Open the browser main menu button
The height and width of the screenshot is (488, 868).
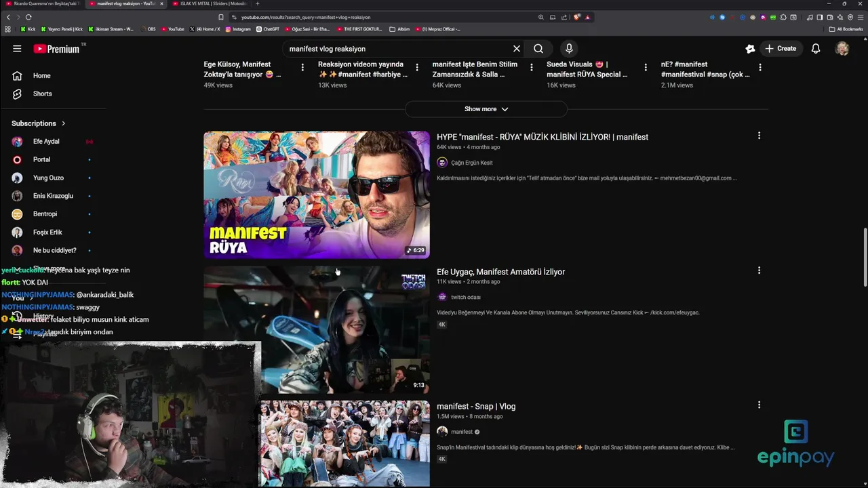coord(861,17)
